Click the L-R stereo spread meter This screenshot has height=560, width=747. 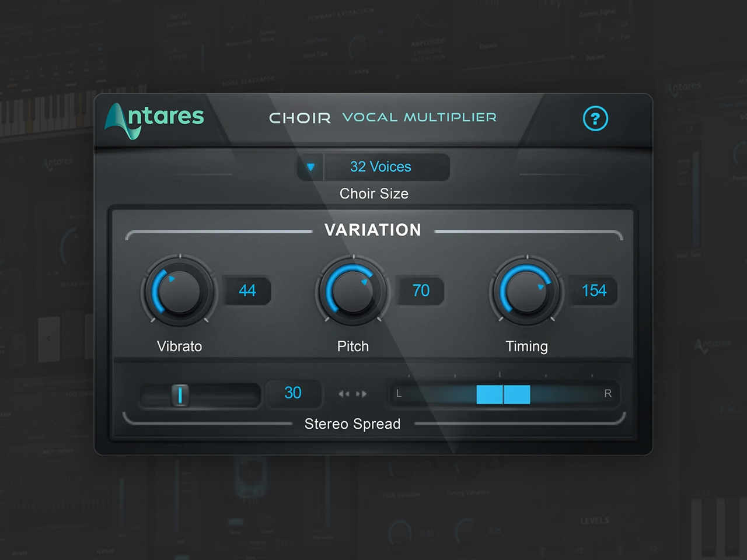point(504,394)
